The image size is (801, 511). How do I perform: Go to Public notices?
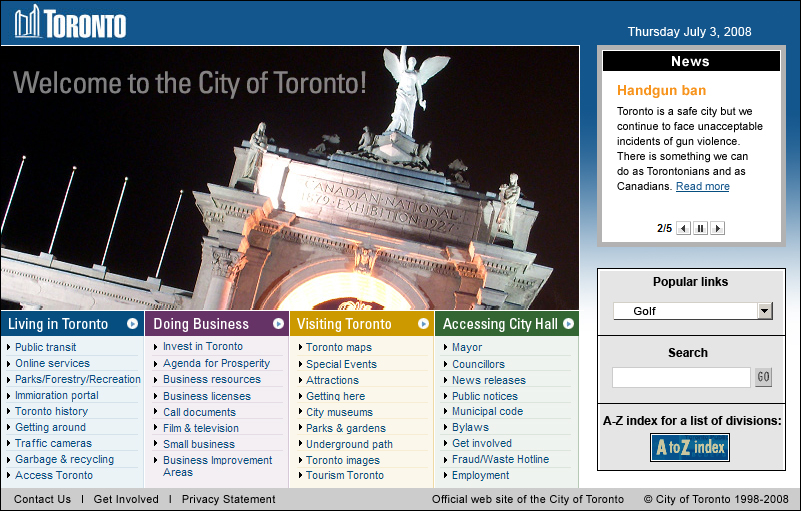[x=485, y=396]
